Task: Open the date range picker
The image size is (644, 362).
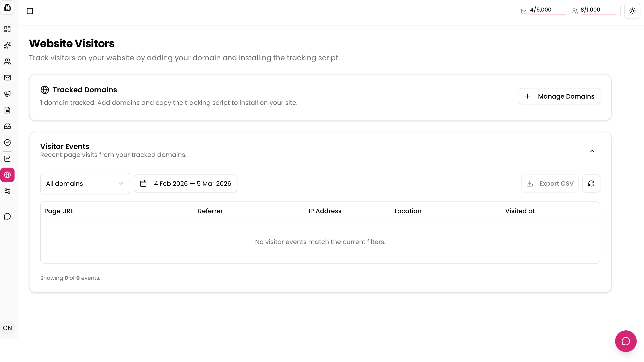Action: point(185,183)
